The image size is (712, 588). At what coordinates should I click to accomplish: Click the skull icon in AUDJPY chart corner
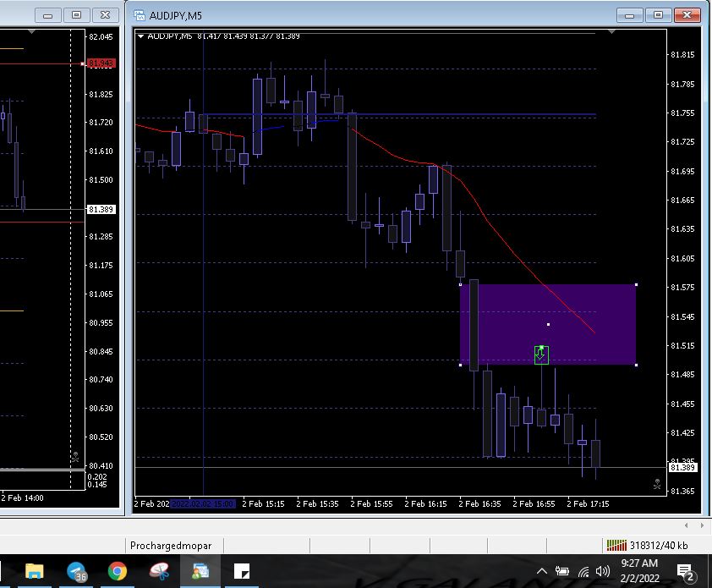657,484
